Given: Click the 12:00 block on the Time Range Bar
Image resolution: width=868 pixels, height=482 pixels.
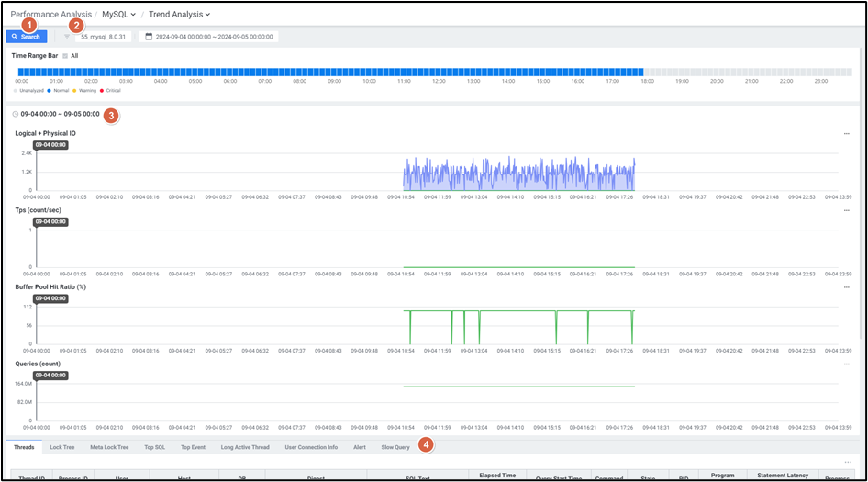Looking at the screenshot, I should [x=440, y=71].
